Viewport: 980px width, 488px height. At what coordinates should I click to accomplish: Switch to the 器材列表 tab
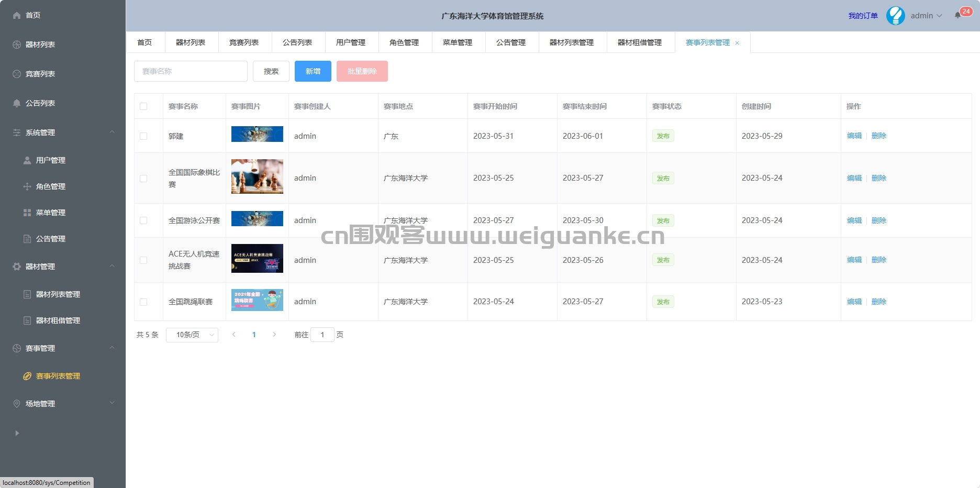coord(191,42)
